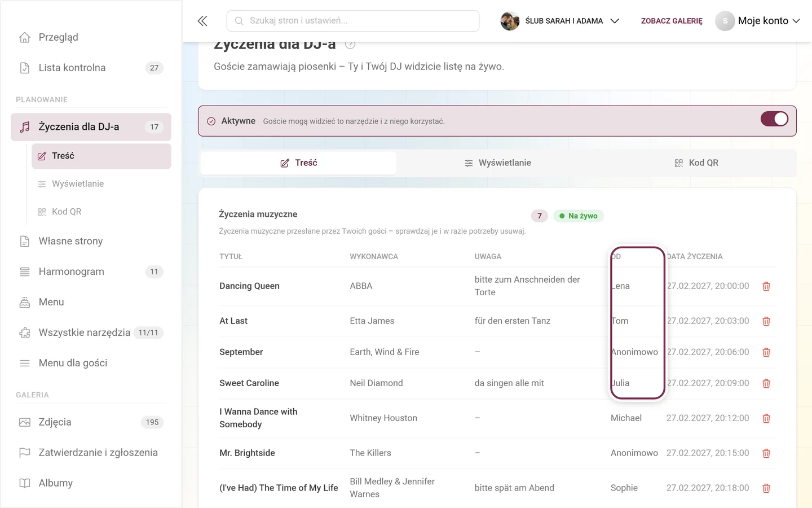Viewport: 812px width, 508px height.
Task: Switch to the Kod QR tab
Action: 696,163
